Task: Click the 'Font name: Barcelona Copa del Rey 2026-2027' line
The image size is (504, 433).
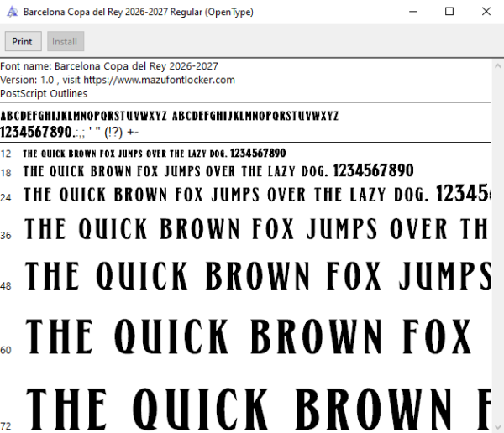Action: tap(109, 66)
